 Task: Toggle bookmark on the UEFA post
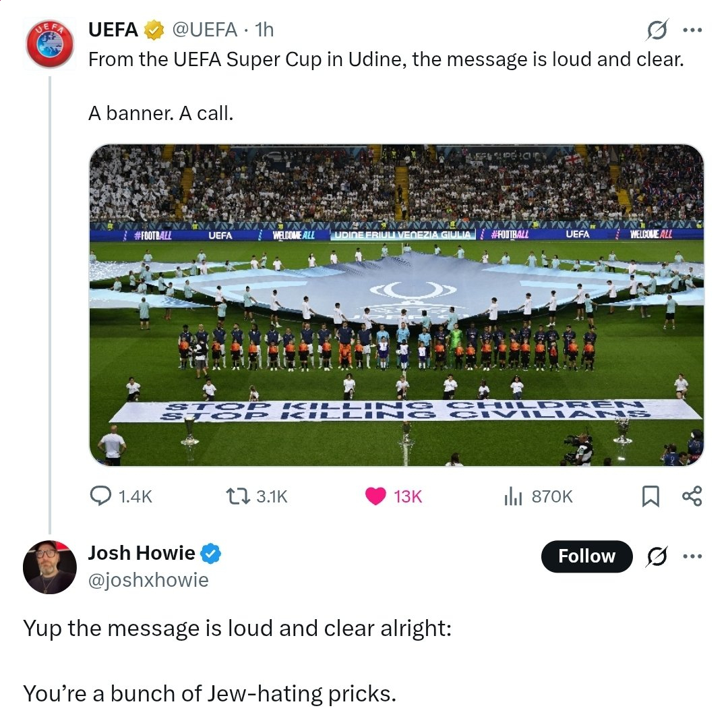click(x=650, y=496)
